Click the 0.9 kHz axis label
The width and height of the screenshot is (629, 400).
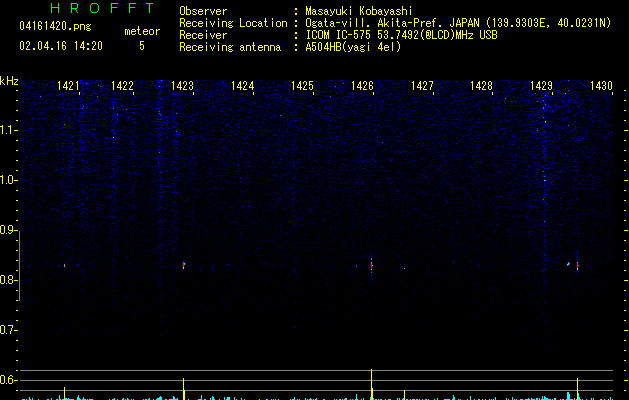click(x=8, y=230)
